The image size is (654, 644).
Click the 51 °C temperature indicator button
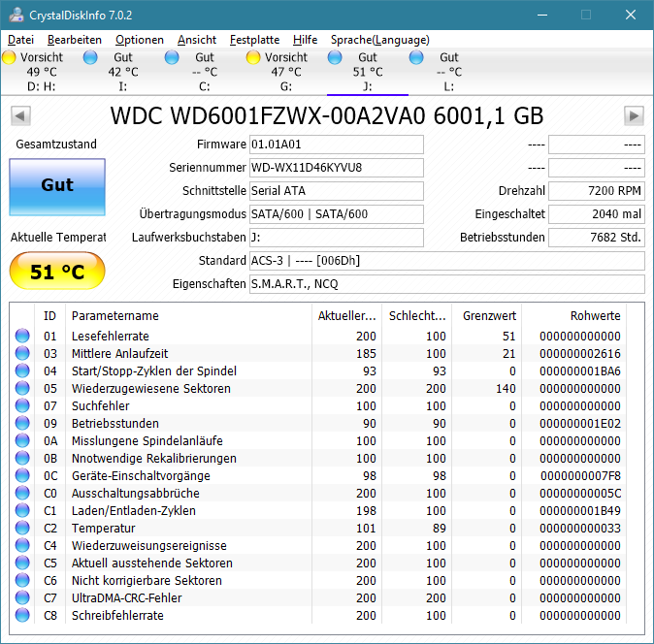(57, 271)
